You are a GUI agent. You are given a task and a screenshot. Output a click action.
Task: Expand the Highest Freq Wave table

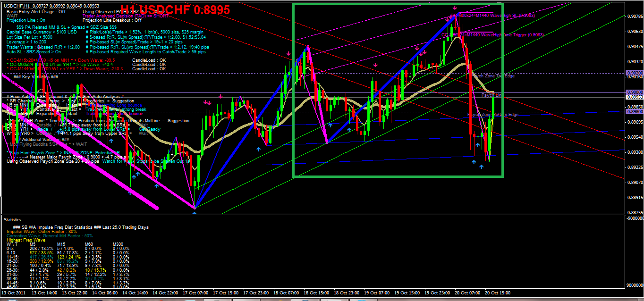coord(25,240)
